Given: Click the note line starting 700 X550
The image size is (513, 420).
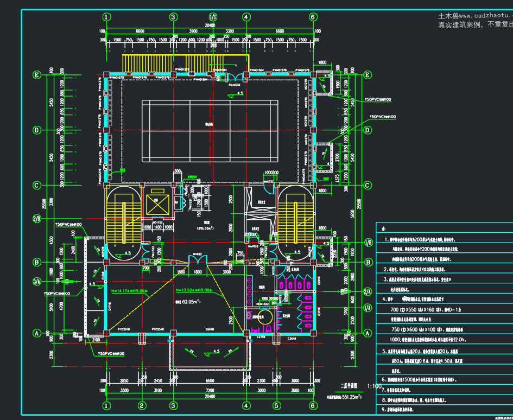Looking at the screenshot, I should pyautogui.click(x=425, y=310).
